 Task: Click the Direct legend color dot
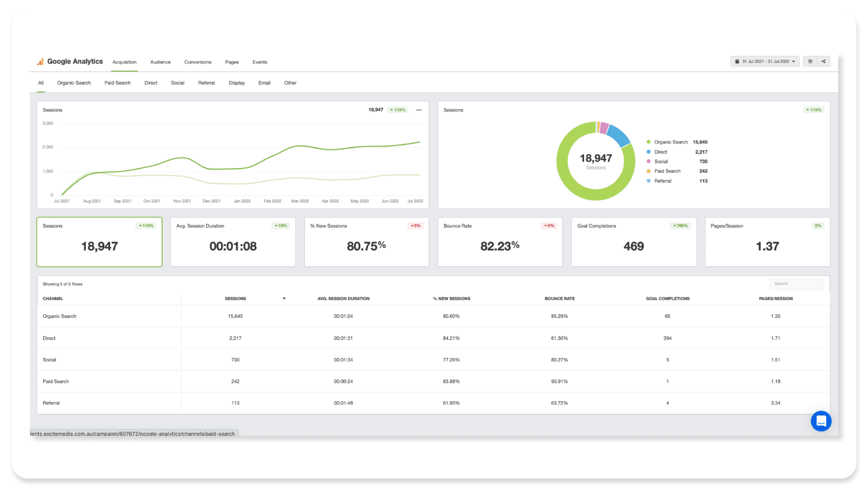[648, 152]
